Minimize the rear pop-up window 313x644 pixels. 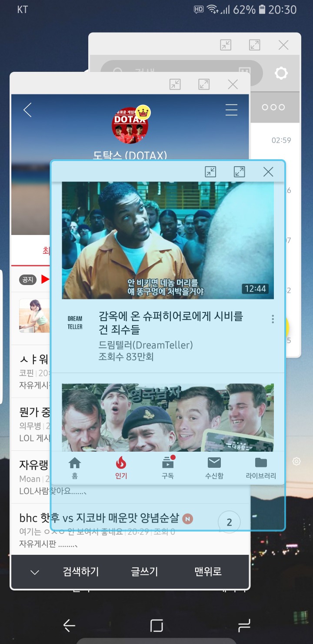[x=226, y=45]
